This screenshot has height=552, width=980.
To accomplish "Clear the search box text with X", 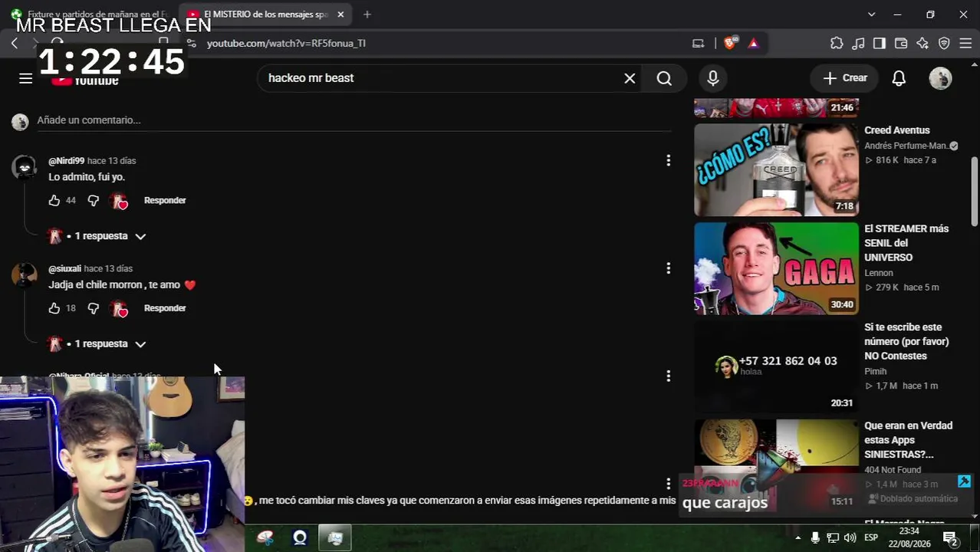I will (630, 78).
